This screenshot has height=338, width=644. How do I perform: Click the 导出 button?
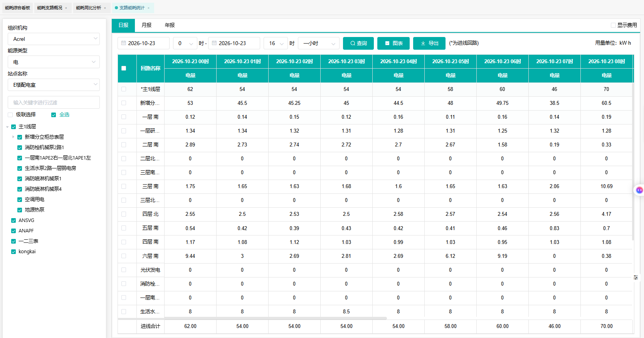[x=429, y=43]
